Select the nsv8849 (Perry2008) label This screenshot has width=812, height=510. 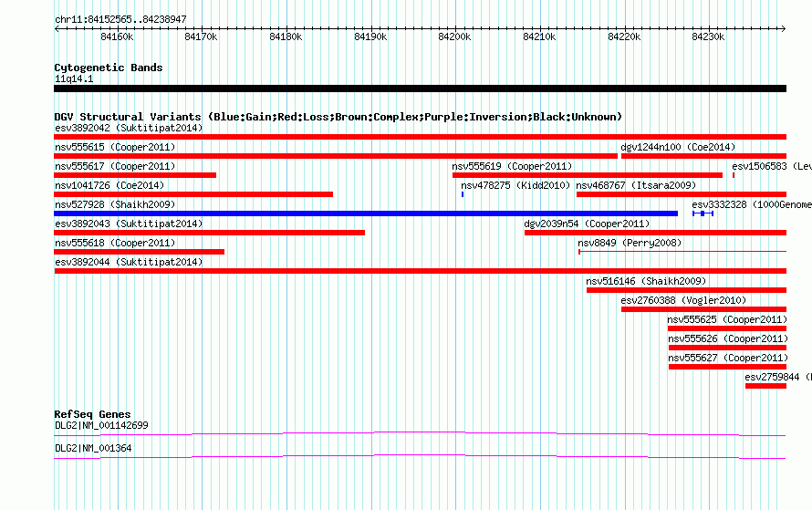630,243
